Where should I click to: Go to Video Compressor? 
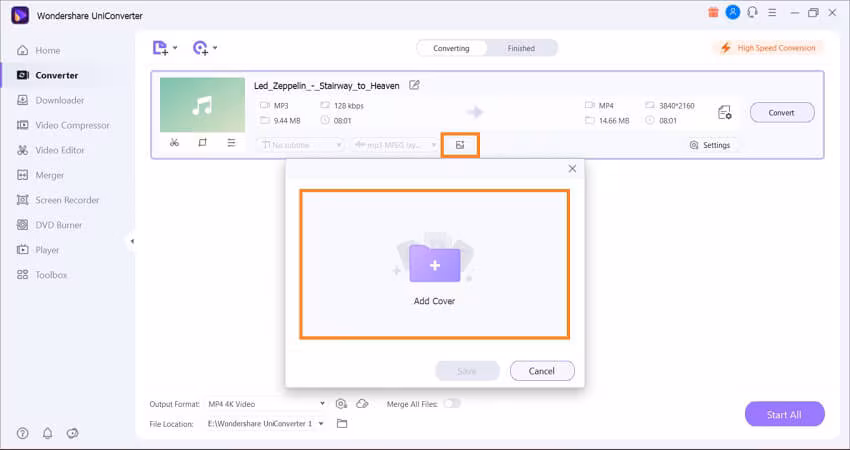click(63, 125)
